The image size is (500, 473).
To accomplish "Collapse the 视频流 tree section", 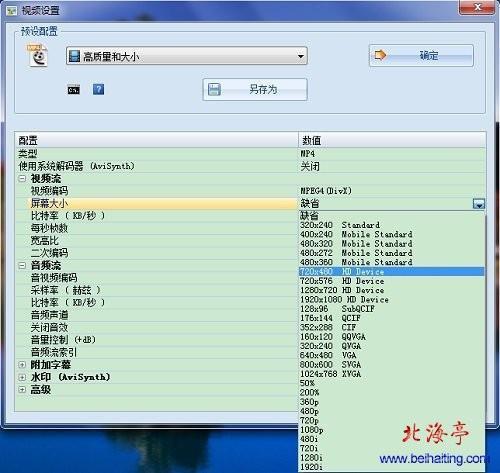I will tap(22, 179).
